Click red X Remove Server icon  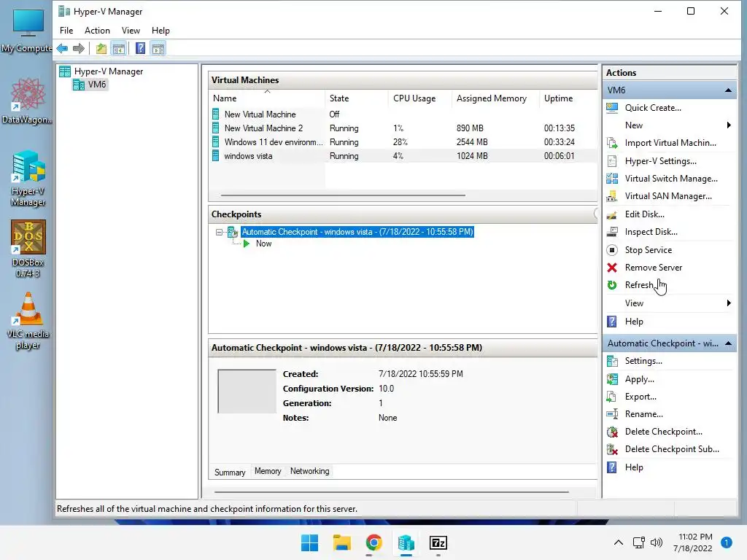tap(612, 268)
